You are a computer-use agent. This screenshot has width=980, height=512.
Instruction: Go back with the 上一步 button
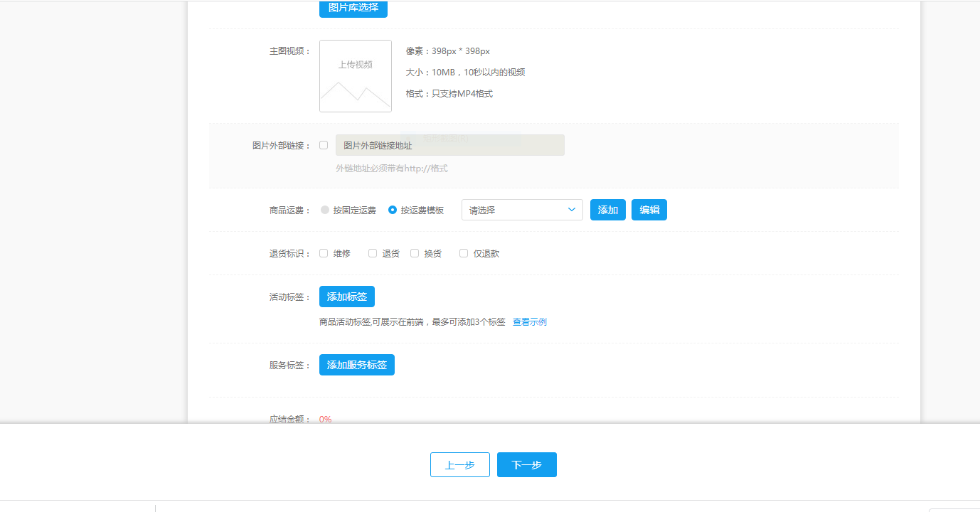(459, 465)
